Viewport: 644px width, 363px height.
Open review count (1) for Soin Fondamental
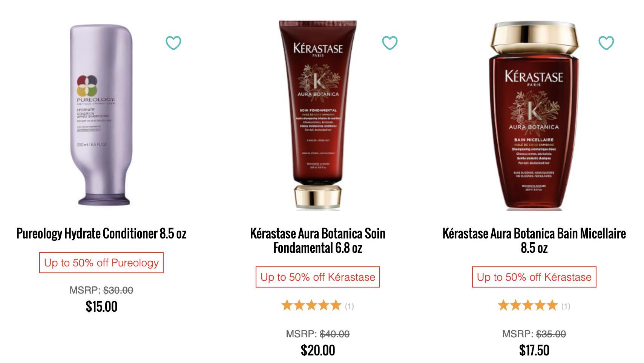pos(350,306)
